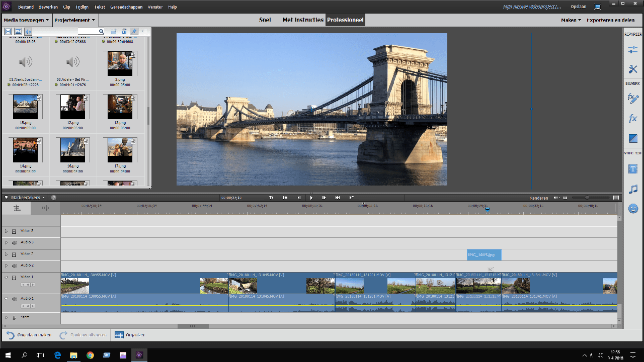
Task: Collapse the Video 1 track
Action: point(7,278)
